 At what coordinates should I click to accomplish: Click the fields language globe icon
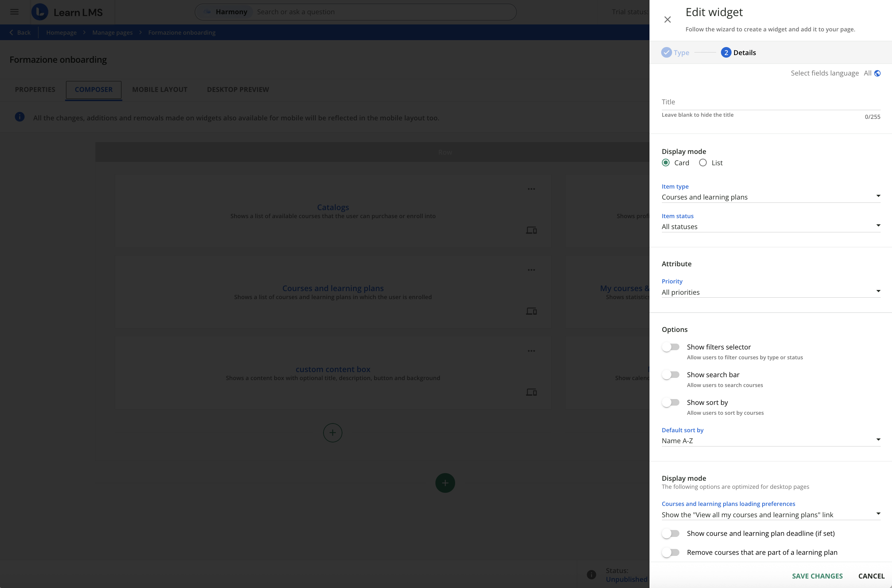point(877,73)
